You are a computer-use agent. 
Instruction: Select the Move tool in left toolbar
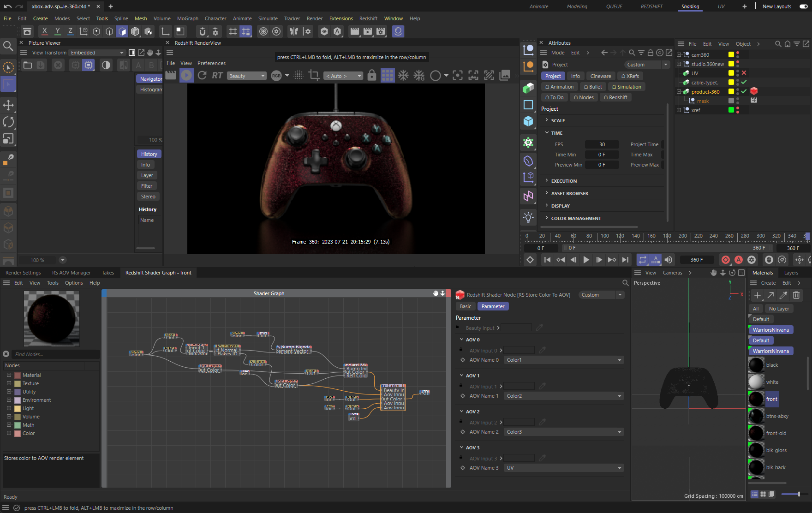[x=8, y=105]
